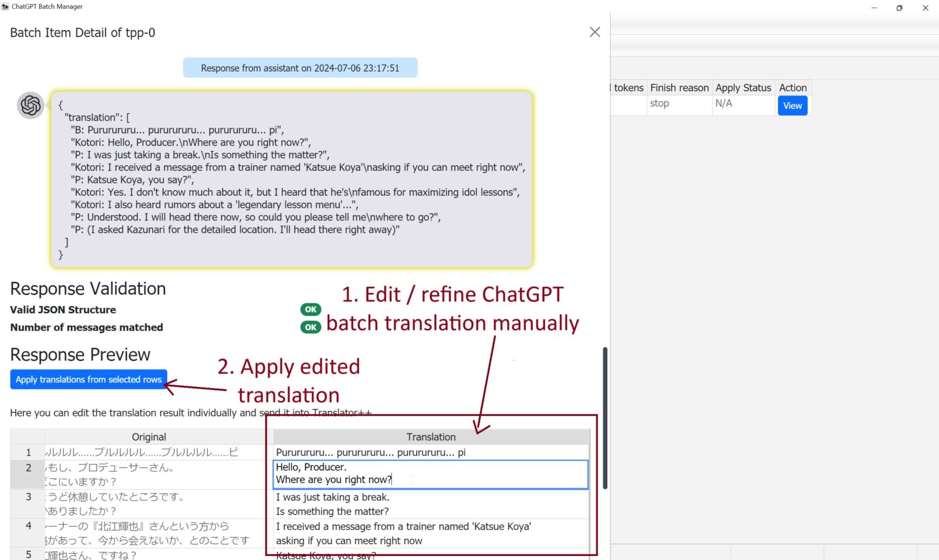The image size is (939, 560).
Task: Click the OK badge beside Valid JSON Structure
Action: coord(310,309)
